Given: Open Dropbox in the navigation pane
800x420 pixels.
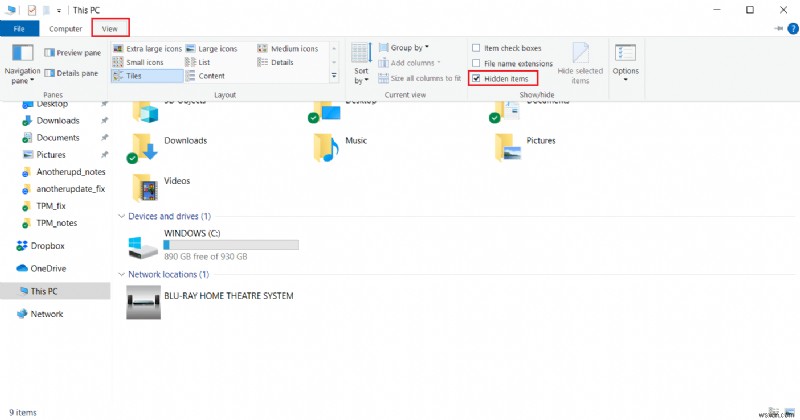Looking at the screenshot, I should 47,246.
